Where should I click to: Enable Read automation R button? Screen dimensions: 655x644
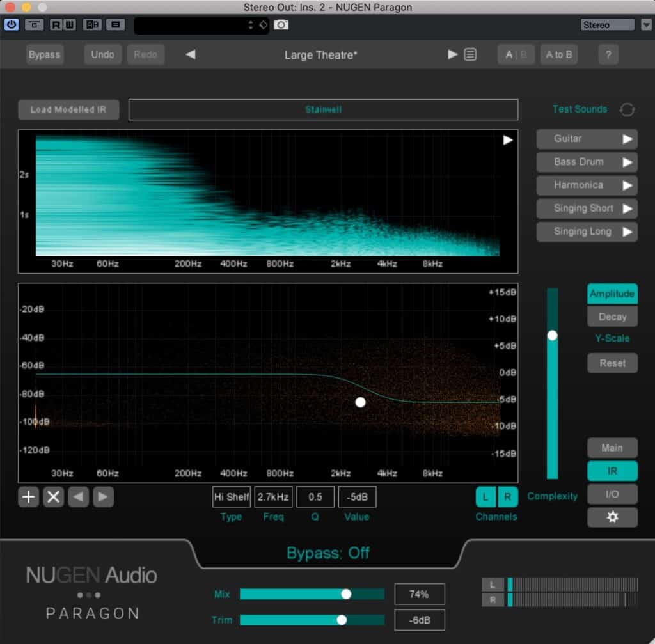[x=56, y=25]
